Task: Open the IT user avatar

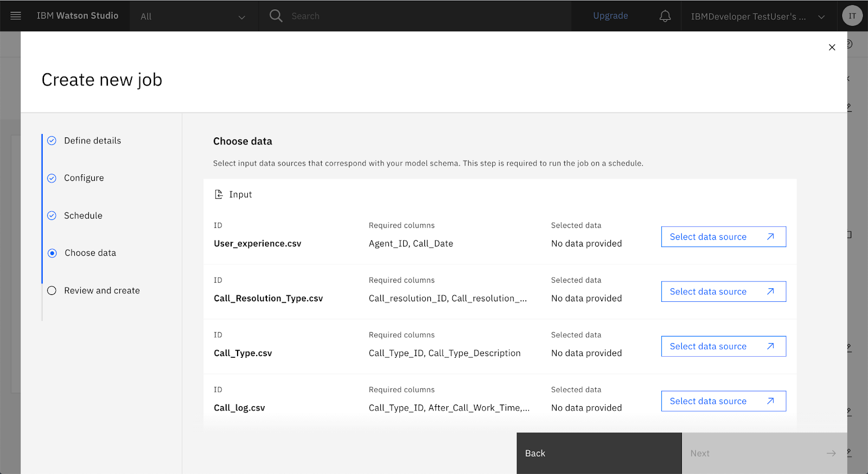Action: coord(852,16)
